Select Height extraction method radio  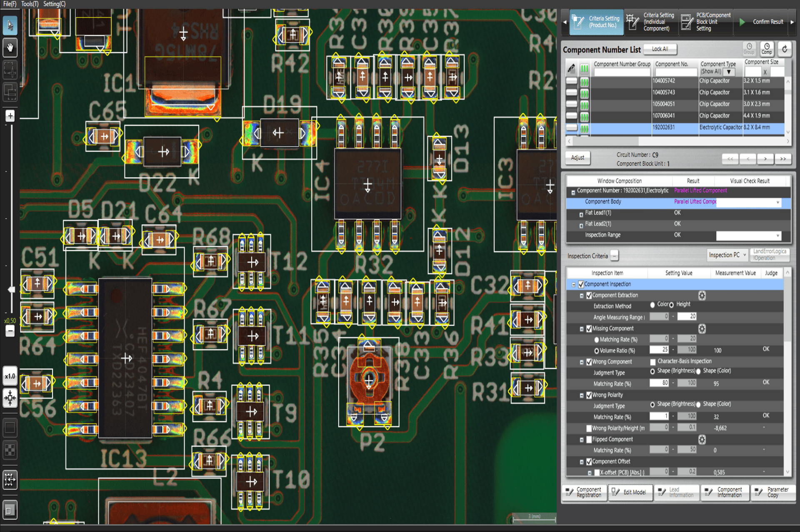(671, 305)
